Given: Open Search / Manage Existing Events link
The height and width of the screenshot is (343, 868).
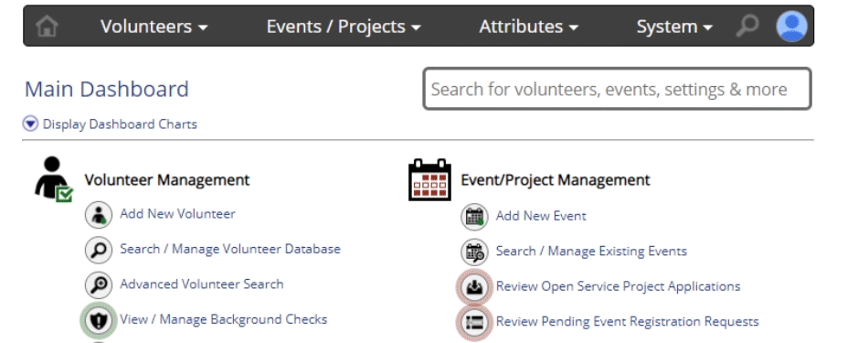Looking at the screenshot, I should (591, 251).
